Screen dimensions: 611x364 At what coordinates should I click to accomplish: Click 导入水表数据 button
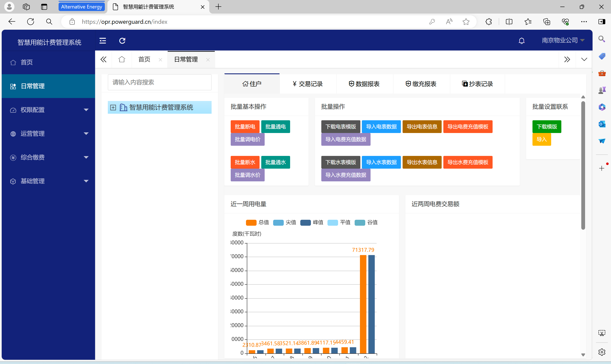pyautogui.click(x=382, y=162)
